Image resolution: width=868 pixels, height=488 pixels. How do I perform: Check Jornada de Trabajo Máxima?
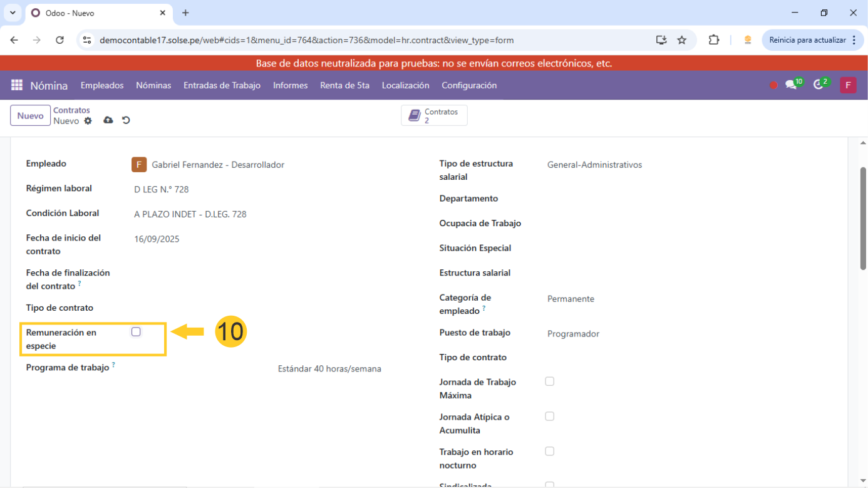[x=550, y=382]
